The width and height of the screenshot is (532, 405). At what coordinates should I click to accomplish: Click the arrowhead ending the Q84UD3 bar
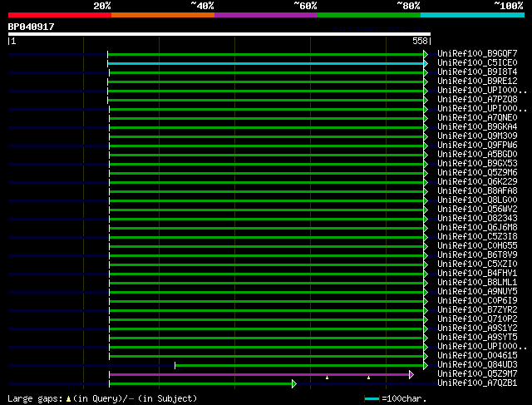tap(426, 365)
